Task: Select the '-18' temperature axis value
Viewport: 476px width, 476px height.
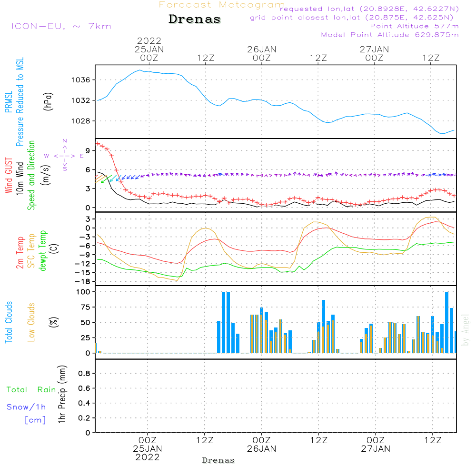Action: 83,281
